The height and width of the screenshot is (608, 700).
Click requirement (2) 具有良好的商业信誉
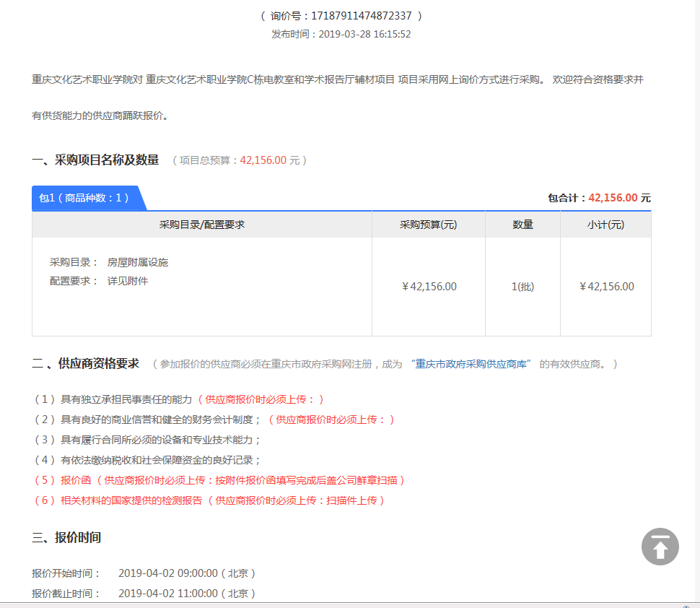[x=214, y=420]
